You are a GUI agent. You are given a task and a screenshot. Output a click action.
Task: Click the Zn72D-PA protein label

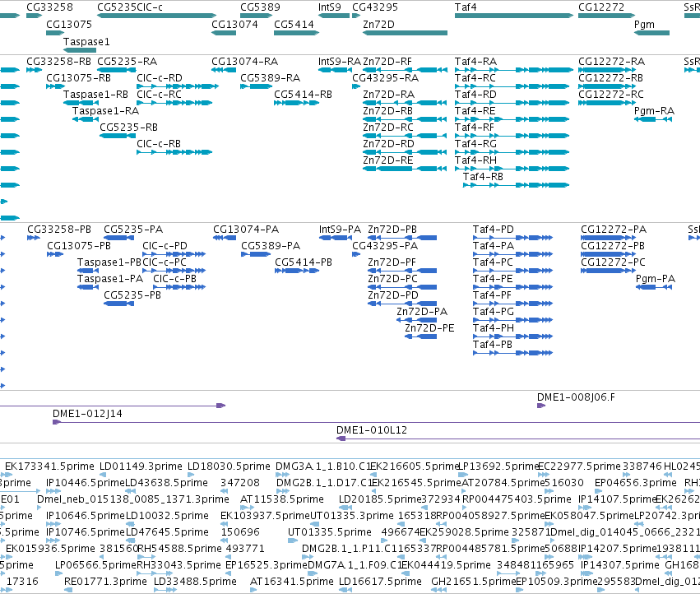pos(422,311)
